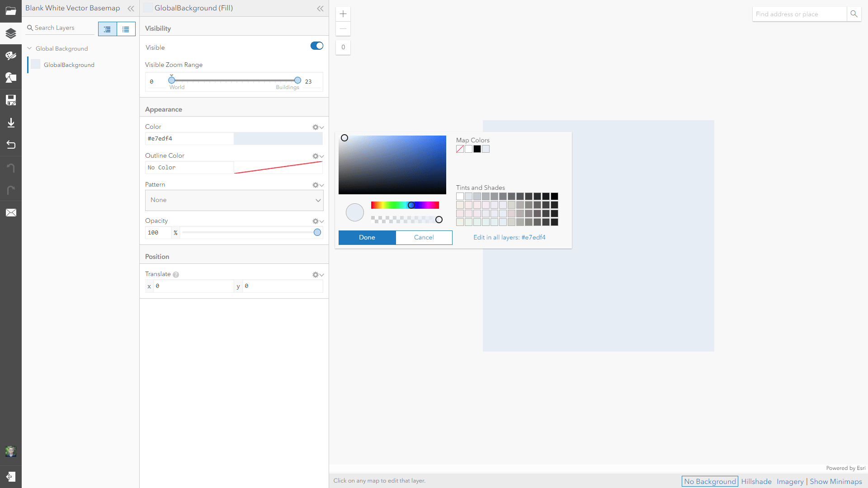The height and width of the screenshot is (488, 868).
Task: Zoom in with the plus button
Action: 343,14
